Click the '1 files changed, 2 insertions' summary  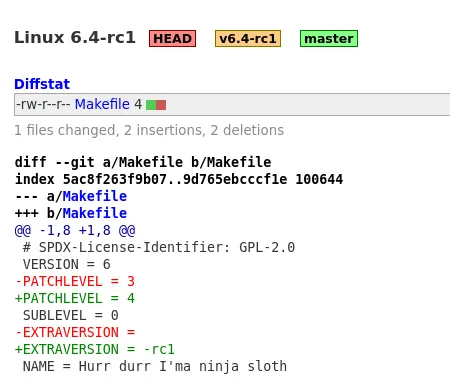[x=149, y=130]
